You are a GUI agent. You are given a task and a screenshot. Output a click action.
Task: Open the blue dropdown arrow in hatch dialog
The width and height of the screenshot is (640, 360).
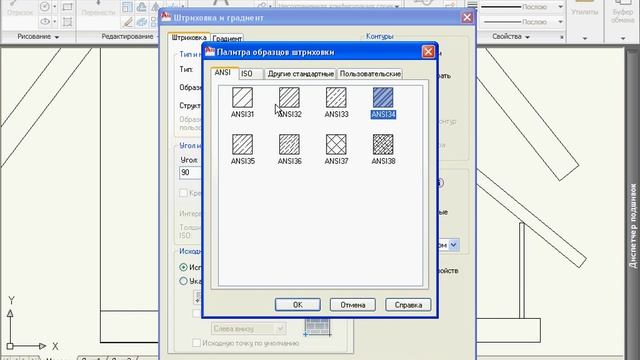pyautogui.click(x=453, y=245)
